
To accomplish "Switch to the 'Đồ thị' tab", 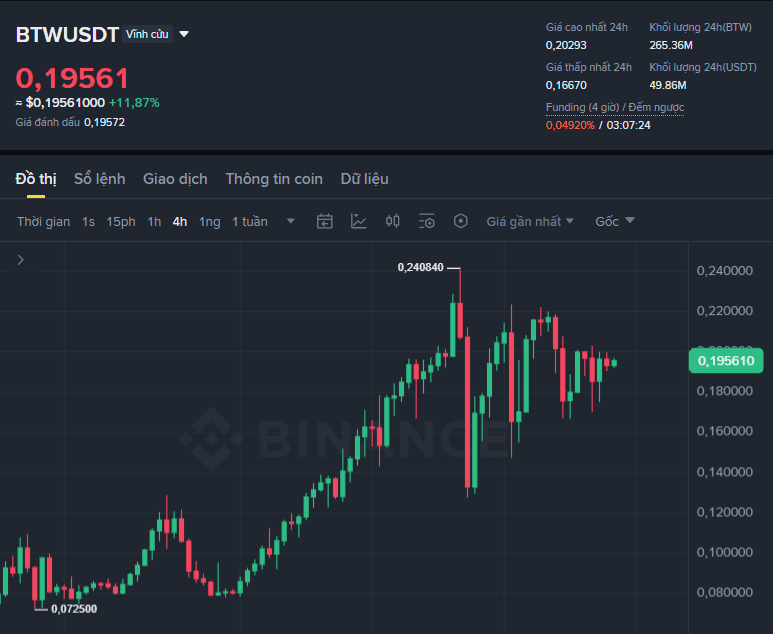I will click(36, 179).
